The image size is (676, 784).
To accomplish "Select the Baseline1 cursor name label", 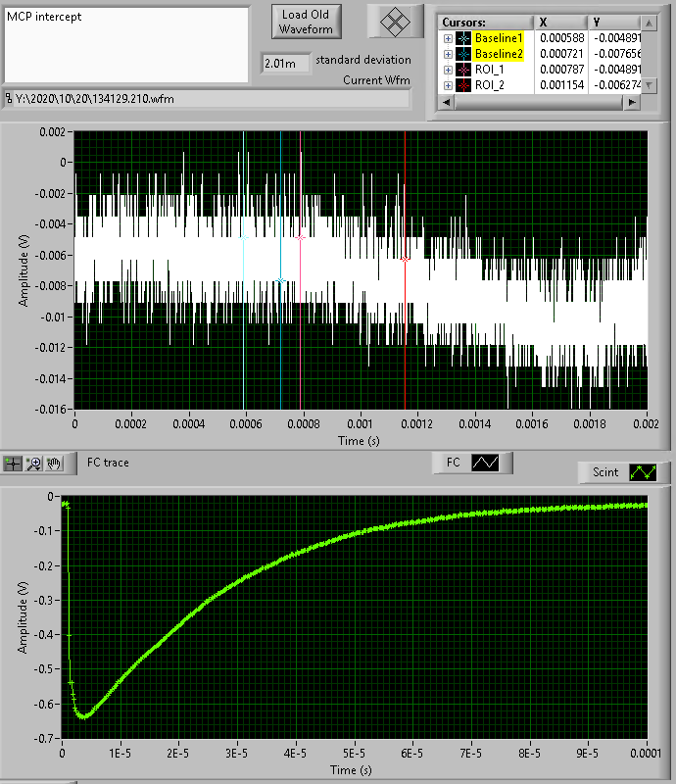I will (x=500, y=38).
